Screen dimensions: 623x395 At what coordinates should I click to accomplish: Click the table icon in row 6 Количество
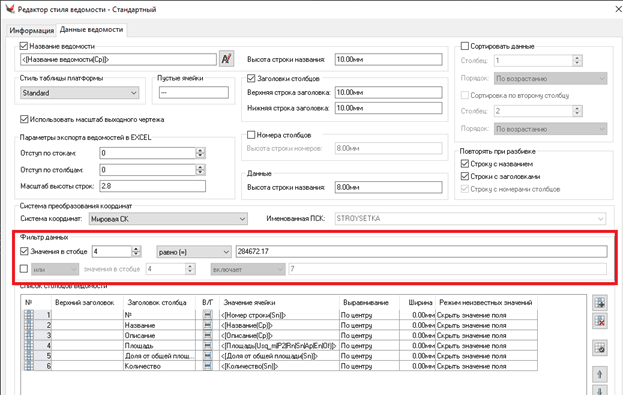click(x=29, y=366)
